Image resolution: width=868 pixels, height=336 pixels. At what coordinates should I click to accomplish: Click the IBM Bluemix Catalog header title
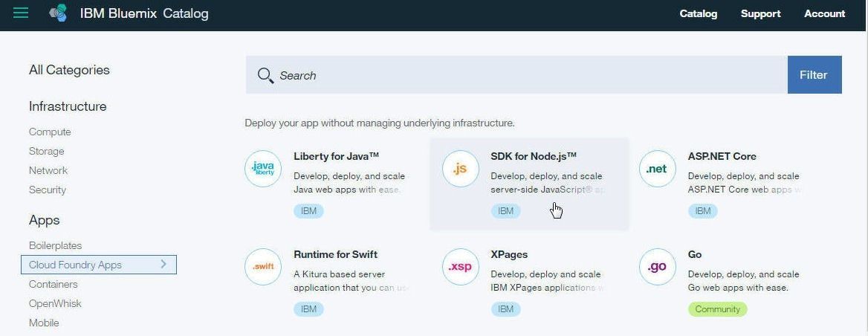(144, 13)
